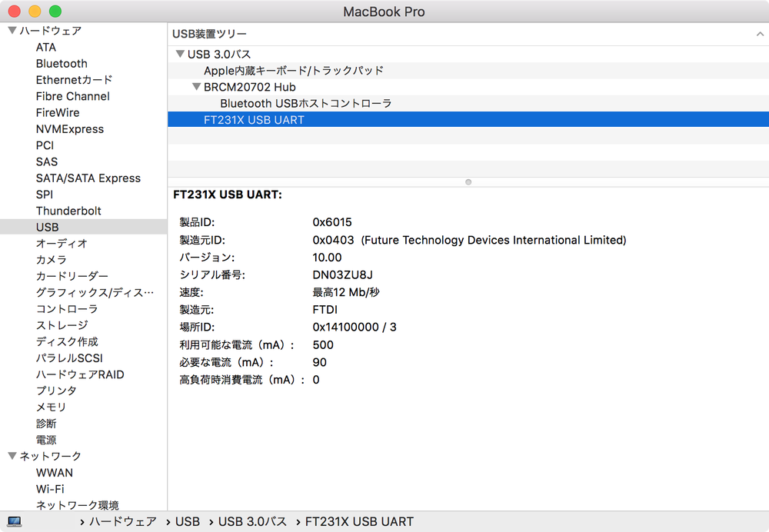The width and height of the screenshot is (769, 532).
Task: Collapse the ハードウェア section in the sidebar
Action: pyautogui.click(x=12, y=30)
